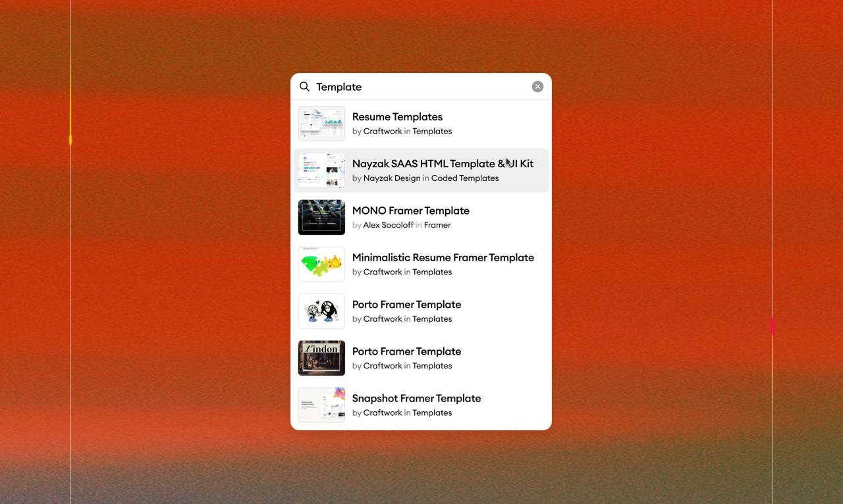Click the magnifying glass search icon
This screenshot has width=843, height=504.
(304, 87)
